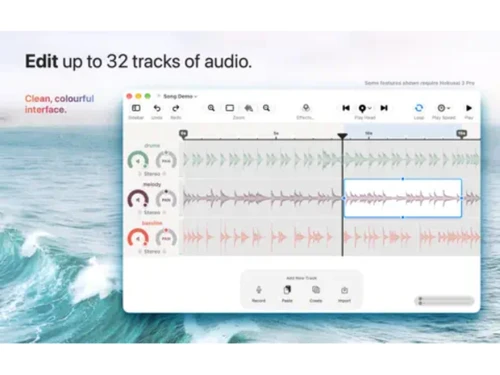The height and width of the screenshot is (375, 500).
Task: Click the pan knob of the melody track
Action: [x=166, y=199]
